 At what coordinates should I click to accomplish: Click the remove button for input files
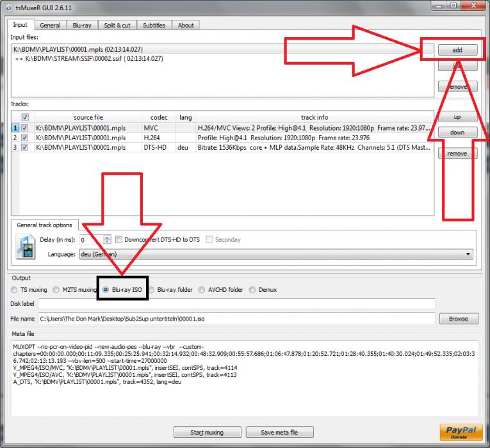point(457,86)
